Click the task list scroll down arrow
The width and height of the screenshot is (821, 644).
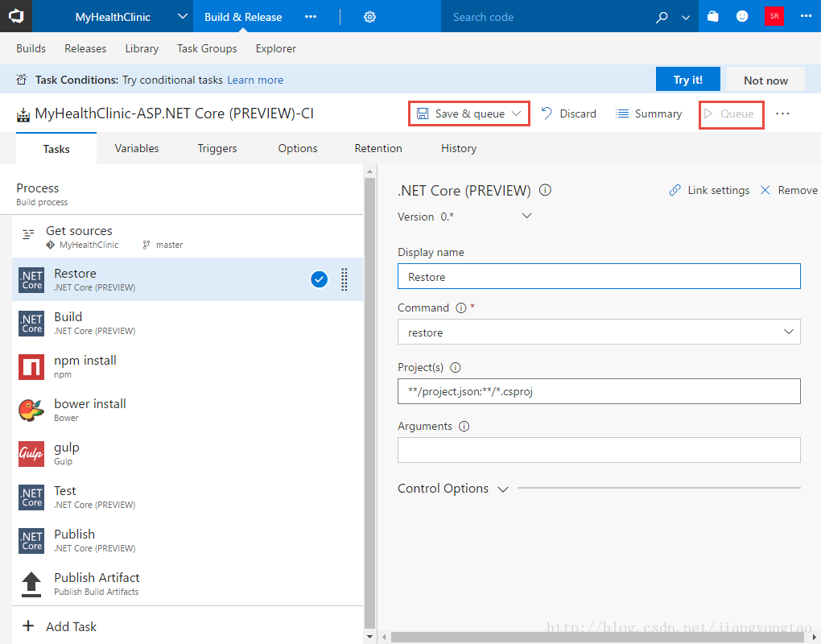pyautogui.click(x=369, y=638)
